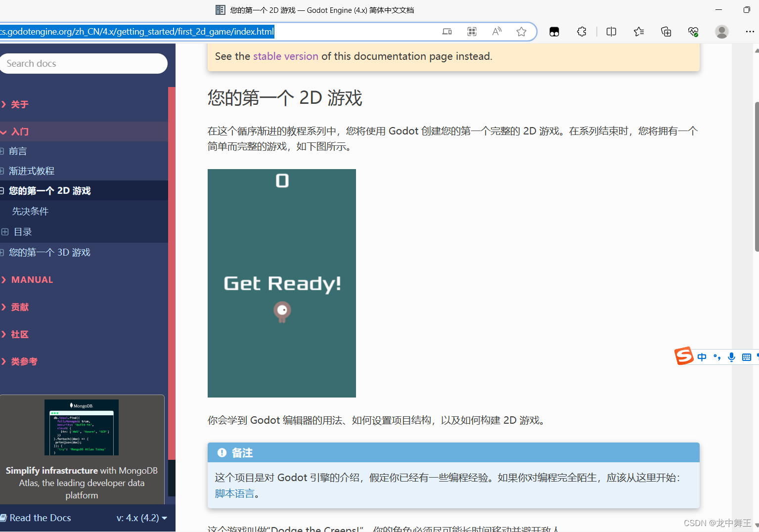Open the stable version link

[285, 56]
